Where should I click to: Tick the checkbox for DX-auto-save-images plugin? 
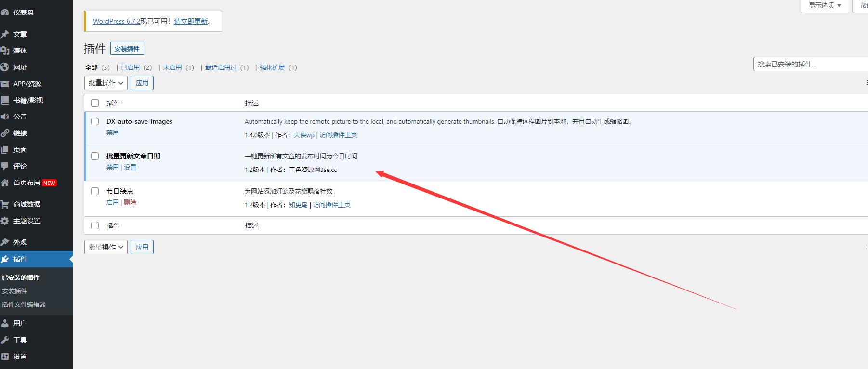click(95, 121)
